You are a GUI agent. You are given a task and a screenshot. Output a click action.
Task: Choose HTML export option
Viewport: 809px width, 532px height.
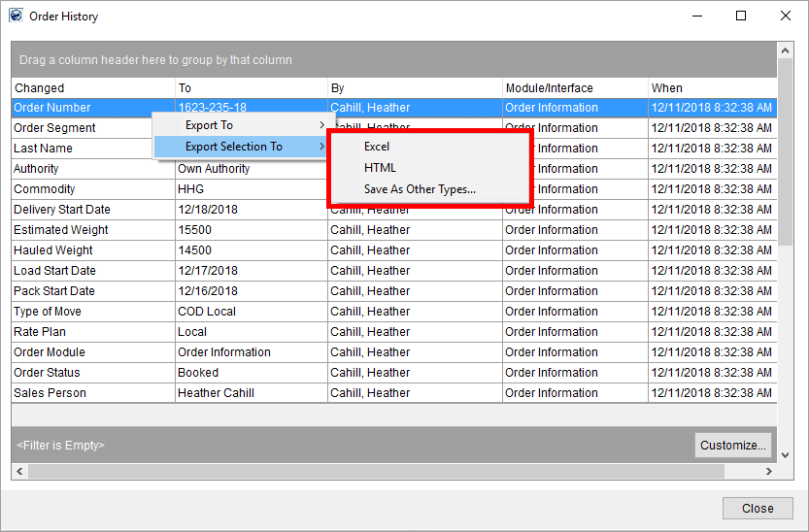point(380,168)
